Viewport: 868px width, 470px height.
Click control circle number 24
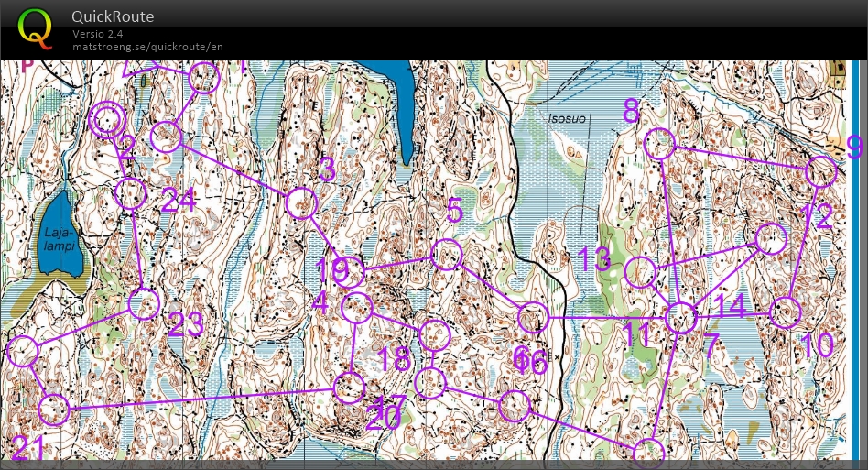(131, 194)
